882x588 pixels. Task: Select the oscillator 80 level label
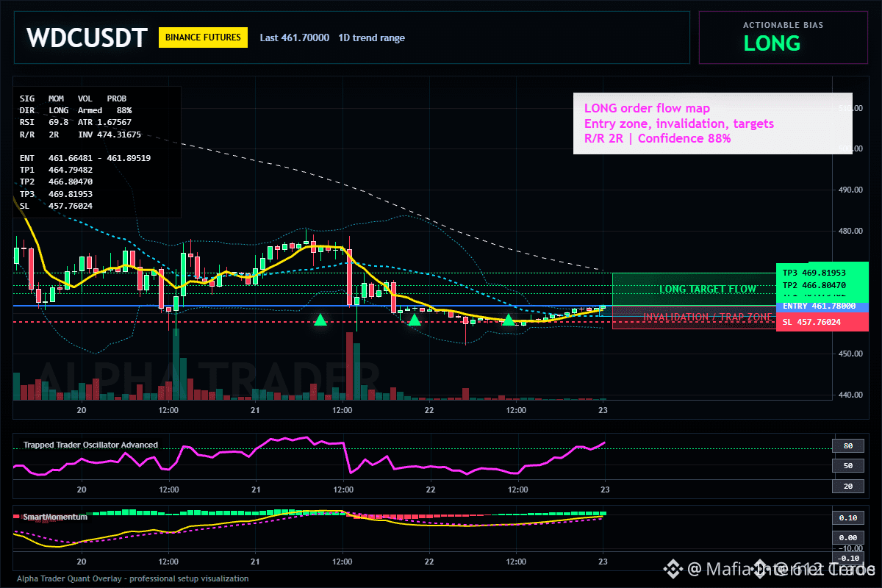click(847, 445)
